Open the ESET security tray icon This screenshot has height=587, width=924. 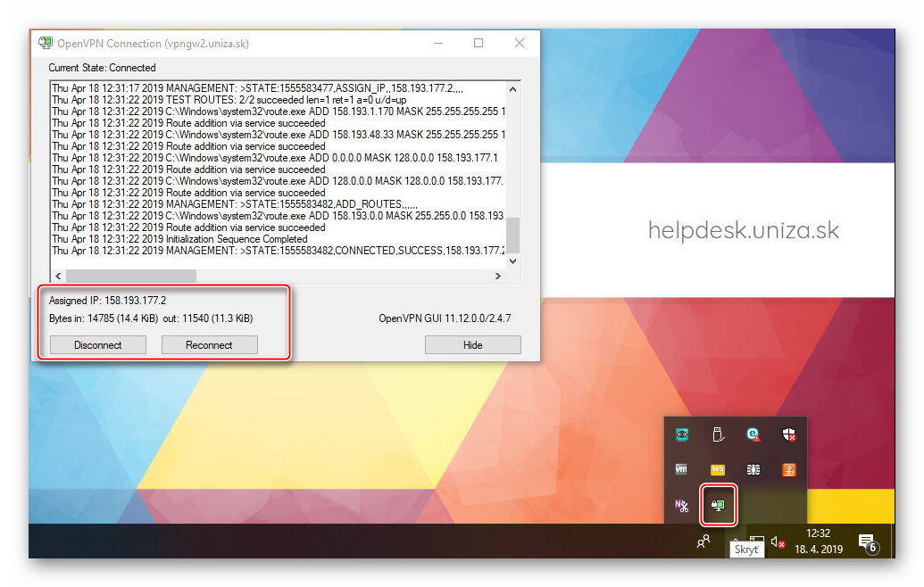[753, 434]
